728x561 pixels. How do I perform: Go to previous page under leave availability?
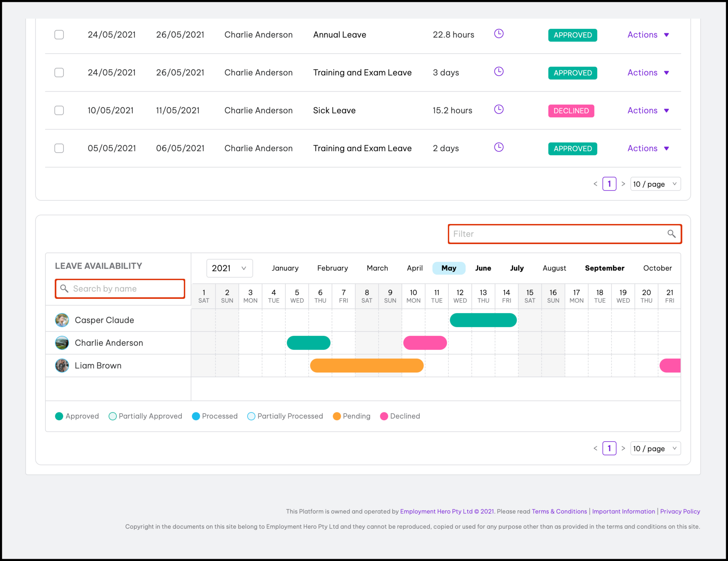[595, 448]
